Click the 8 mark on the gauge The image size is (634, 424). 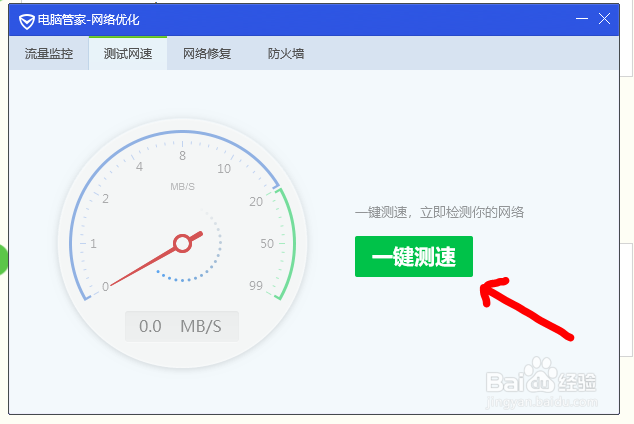pyautogui.click(x=182, y=156)
